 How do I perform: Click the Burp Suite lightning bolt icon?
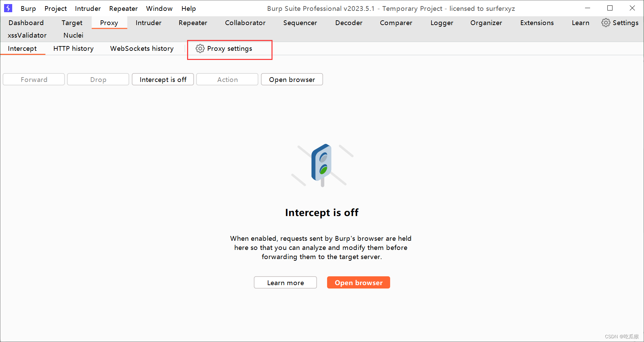[x=8, y=8]
